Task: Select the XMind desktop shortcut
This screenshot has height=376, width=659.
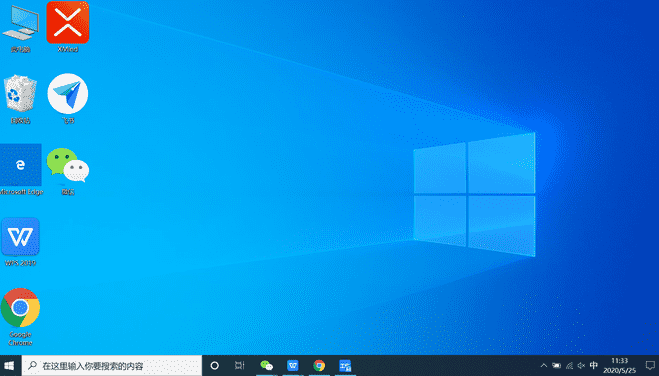Action: tap(68, 27)
